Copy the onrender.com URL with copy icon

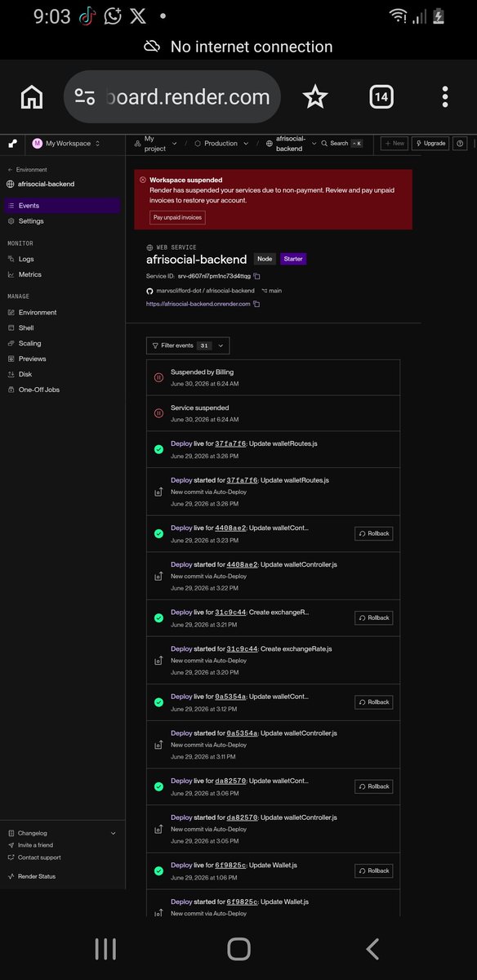[x=256, y=304]
